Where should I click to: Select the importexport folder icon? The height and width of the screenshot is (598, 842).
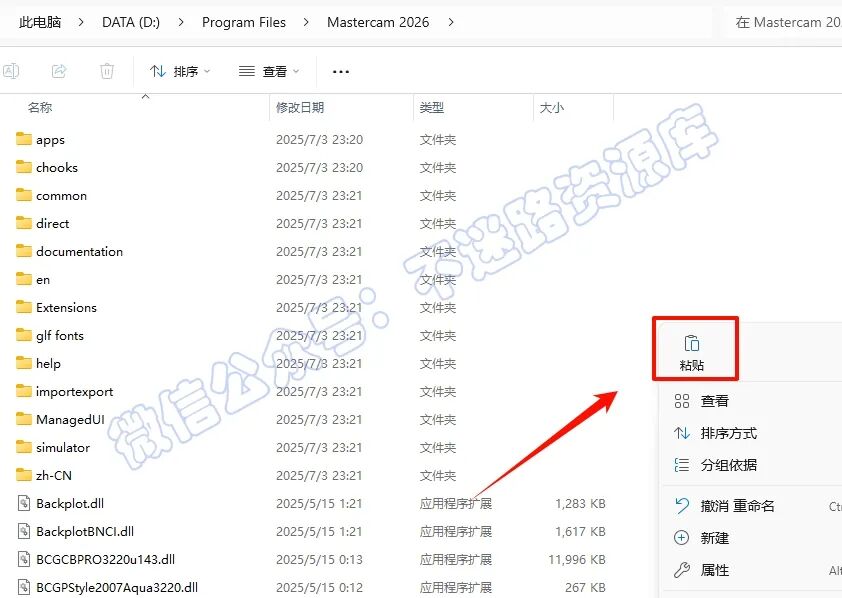[24, 391]
